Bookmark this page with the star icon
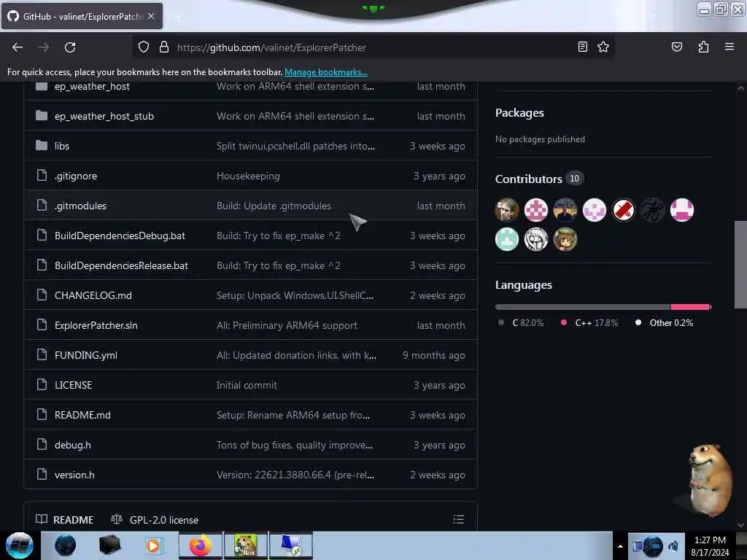The image size is (747, 560). click(603, 47)
